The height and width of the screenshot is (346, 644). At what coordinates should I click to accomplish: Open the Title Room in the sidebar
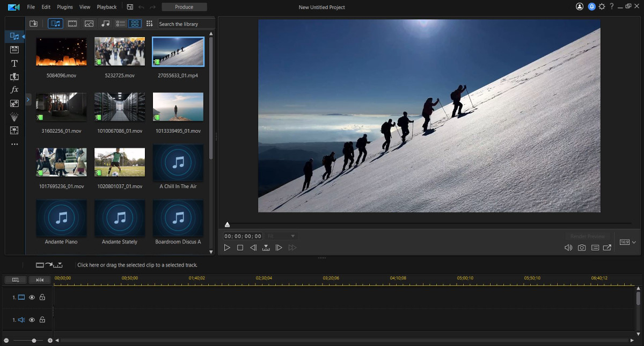[14, 63]
